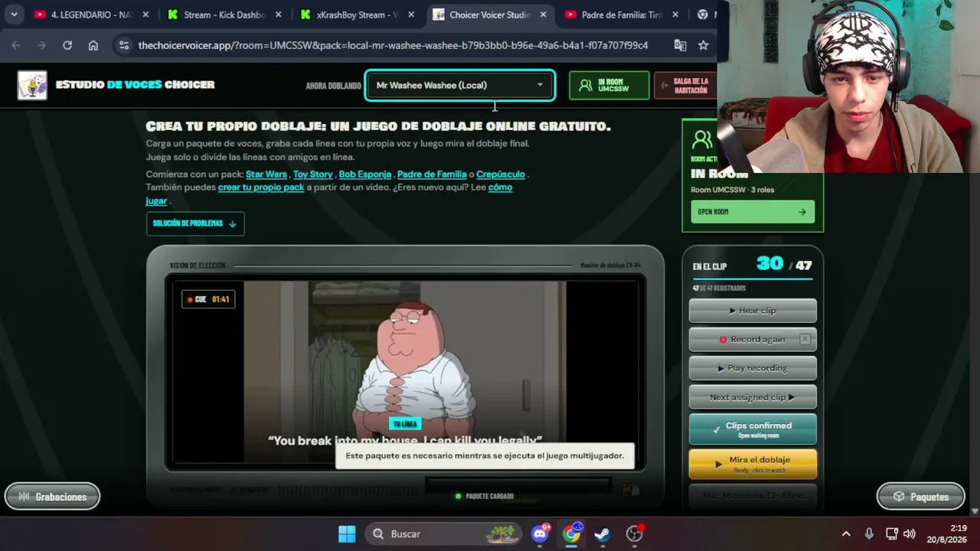The height and width of the screenshot is (551, 980).
Task: Open the translate page icon
Action: coord(680,45)
